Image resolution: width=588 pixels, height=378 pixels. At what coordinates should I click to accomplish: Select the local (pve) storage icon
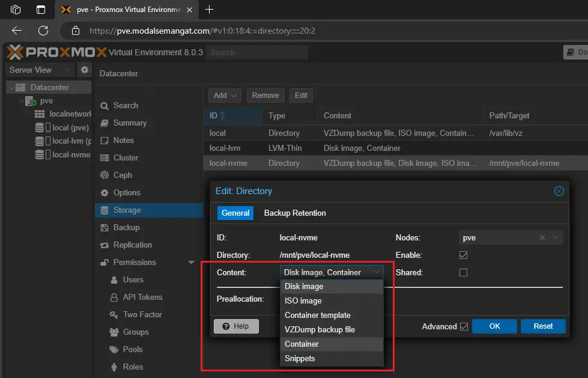[x=40, y=127]
